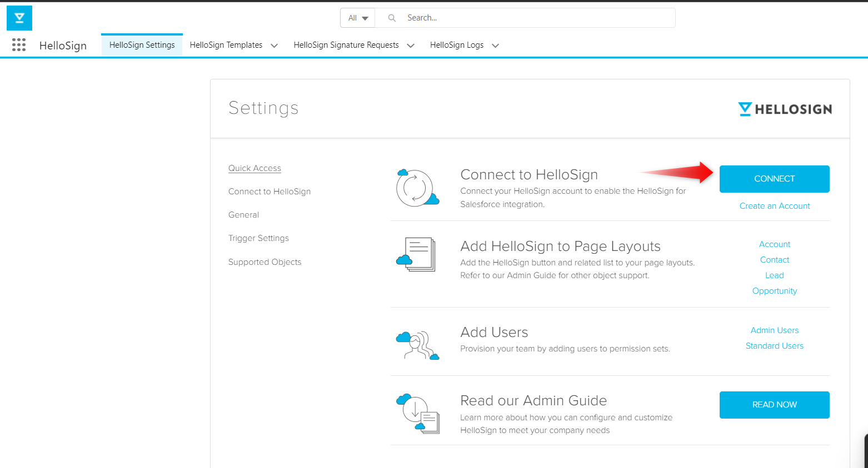Expand the HelloSign Templates dropdown arrow
This screenshot has height=468, width=868.
(274, 46)
